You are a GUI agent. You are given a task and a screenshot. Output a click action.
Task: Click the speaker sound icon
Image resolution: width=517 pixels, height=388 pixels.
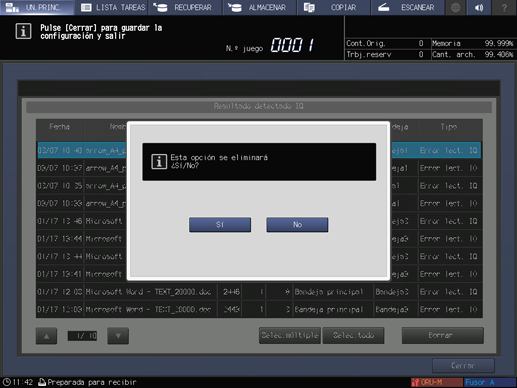click(479, 7)
